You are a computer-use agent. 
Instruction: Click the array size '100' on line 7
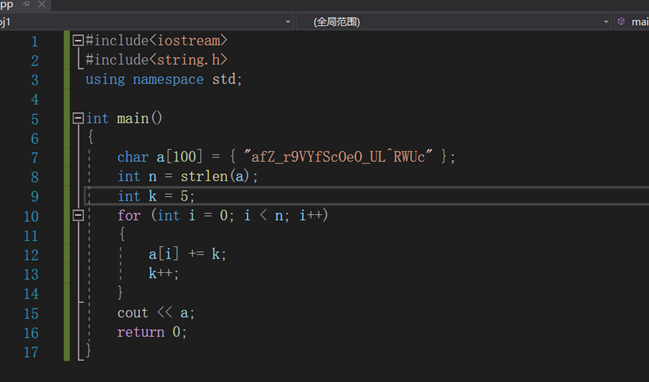184,157
